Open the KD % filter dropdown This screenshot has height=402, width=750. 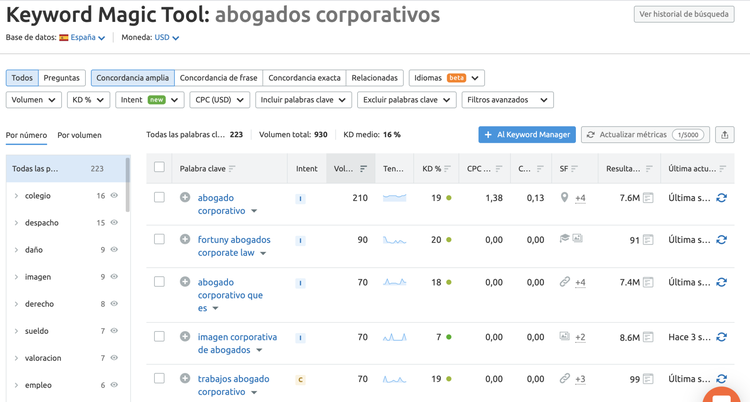88,100
